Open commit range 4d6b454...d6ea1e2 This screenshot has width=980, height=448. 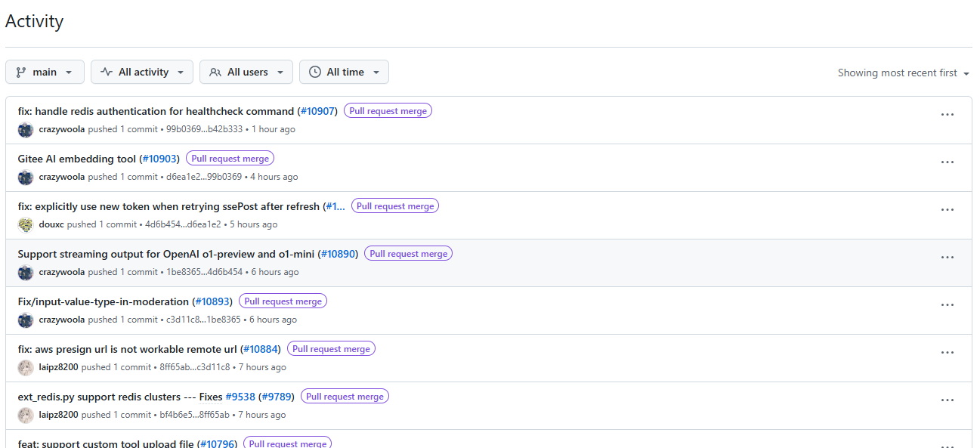183,224
